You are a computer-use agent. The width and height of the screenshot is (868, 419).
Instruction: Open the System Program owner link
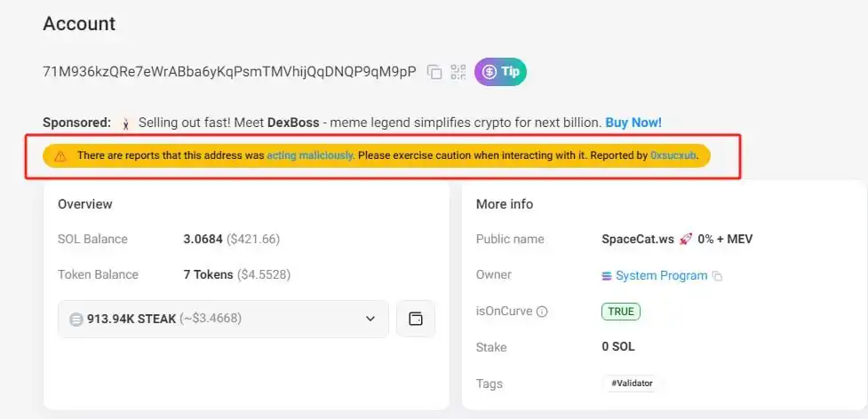pyautogui.click(x=661, y=276)
